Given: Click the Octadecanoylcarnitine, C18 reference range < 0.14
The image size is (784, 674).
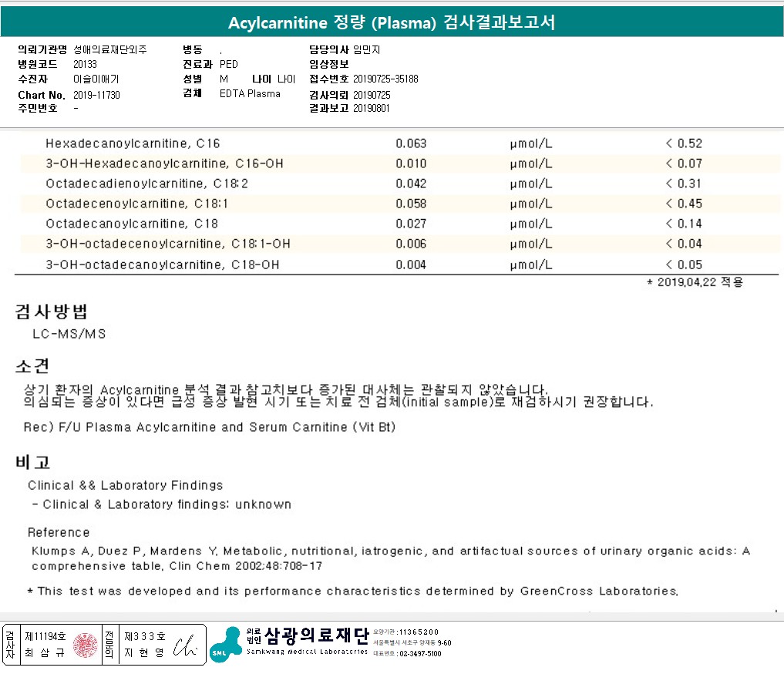Looking at the screenshot, I should pos(683,224).
